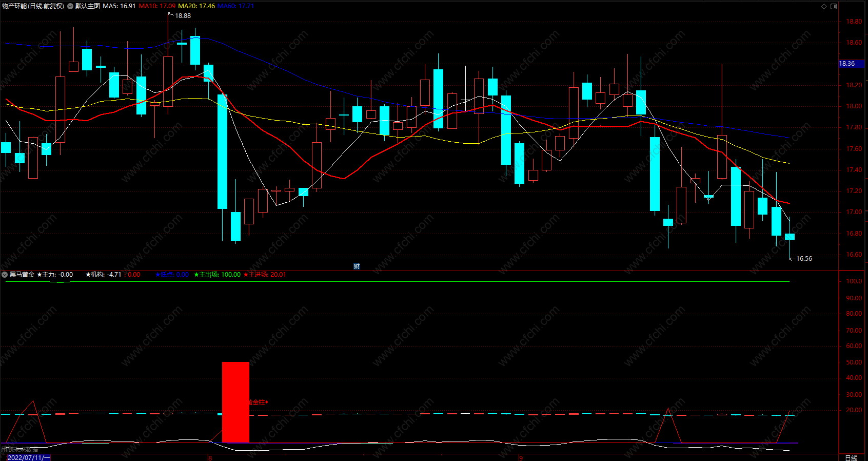Click the diamond icon at chart top-right

824,6
